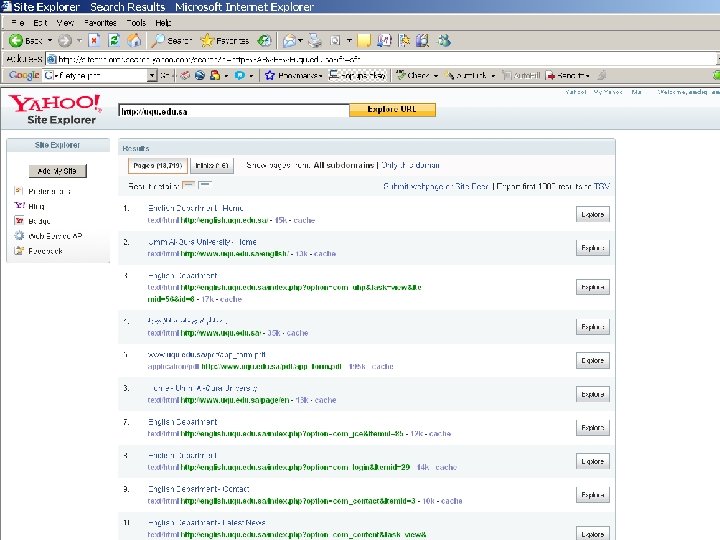Open the File menu
The width and height of the screenshot is (720, 540).
[x=17, y=22]
